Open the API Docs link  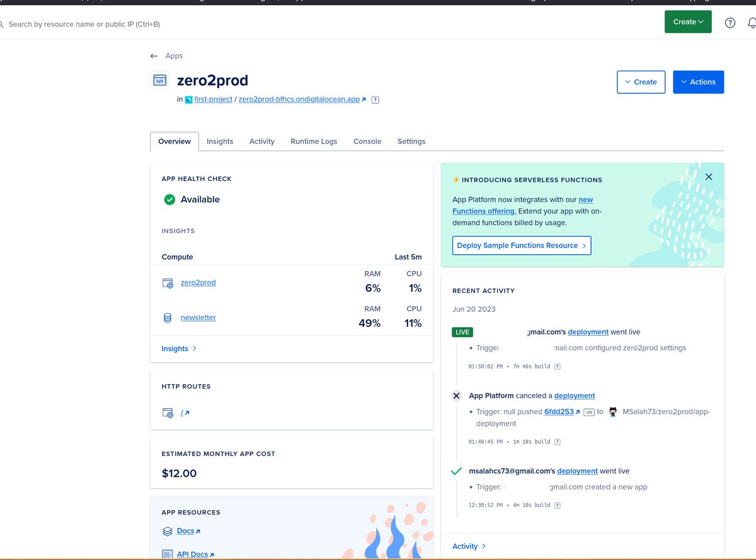tap(195, 554)
